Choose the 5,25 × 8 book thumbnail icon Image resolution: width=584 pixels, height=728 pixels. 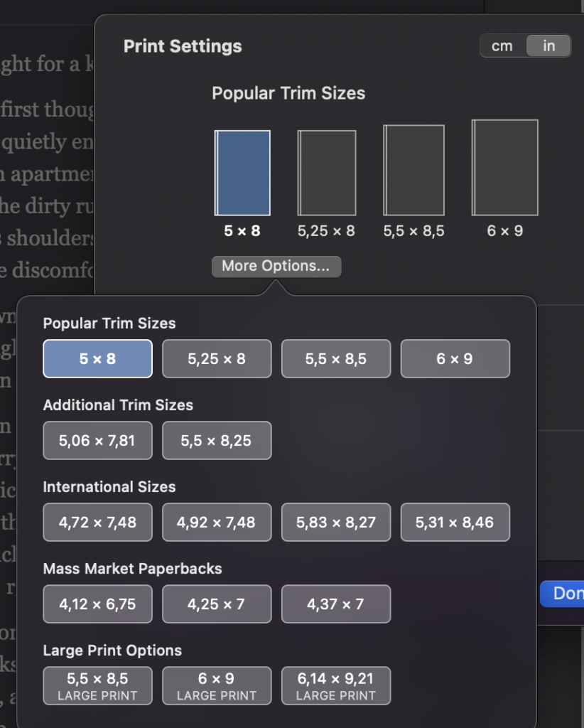click(327, 173)
